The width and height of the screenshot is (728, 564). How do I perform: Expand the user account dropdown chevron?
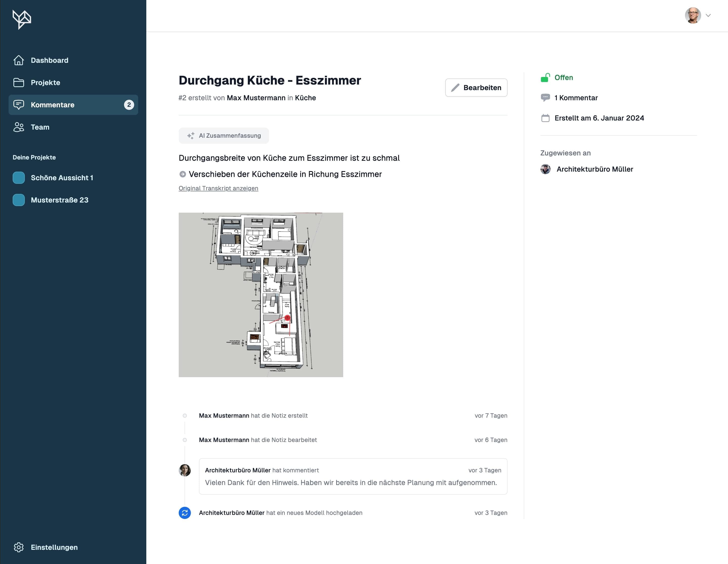click(x=708, y=15)
